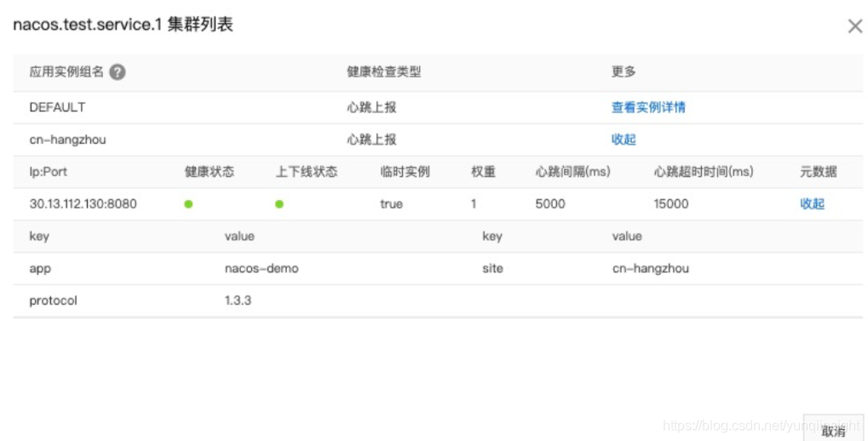Click the site metadata value cn-hangzhou
868x441 pixels.
click(x=651, y=268)
